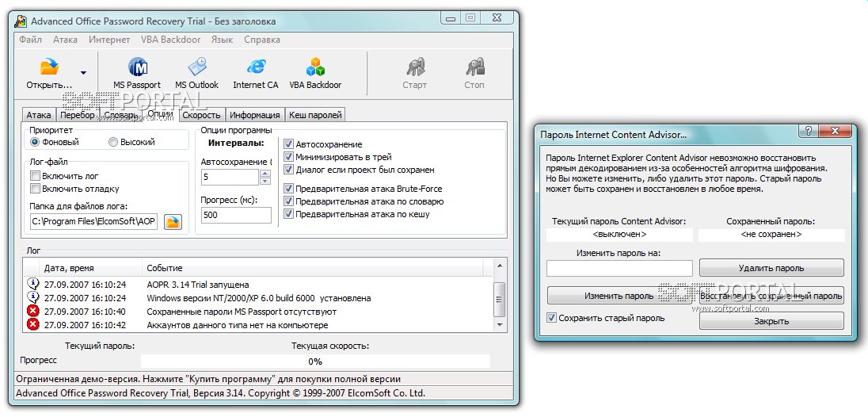
Task: Click the progress bar showing 0%
Action: pos(315,362)
